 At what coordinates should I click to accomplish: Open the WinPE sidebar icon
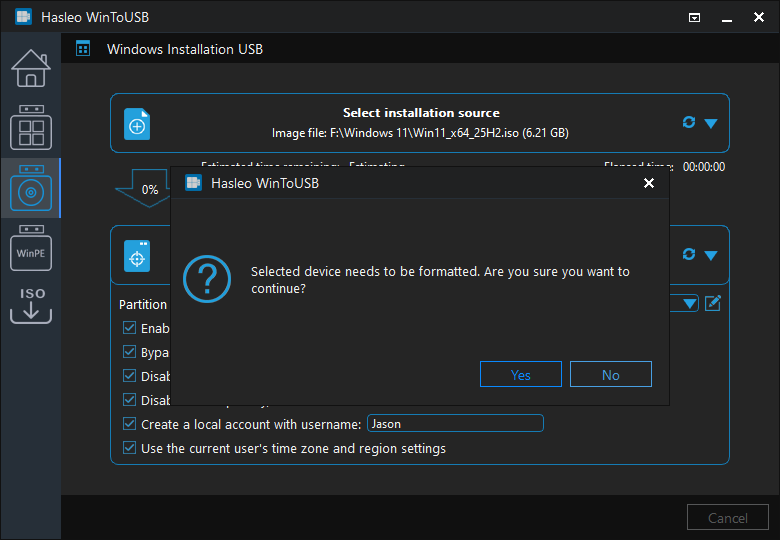pos(31,248)
